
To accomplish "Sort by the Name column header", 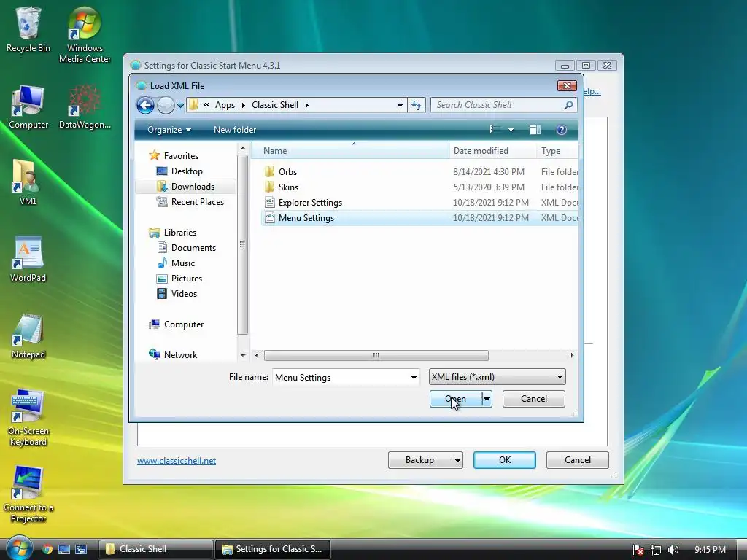I will click(350, 150).
